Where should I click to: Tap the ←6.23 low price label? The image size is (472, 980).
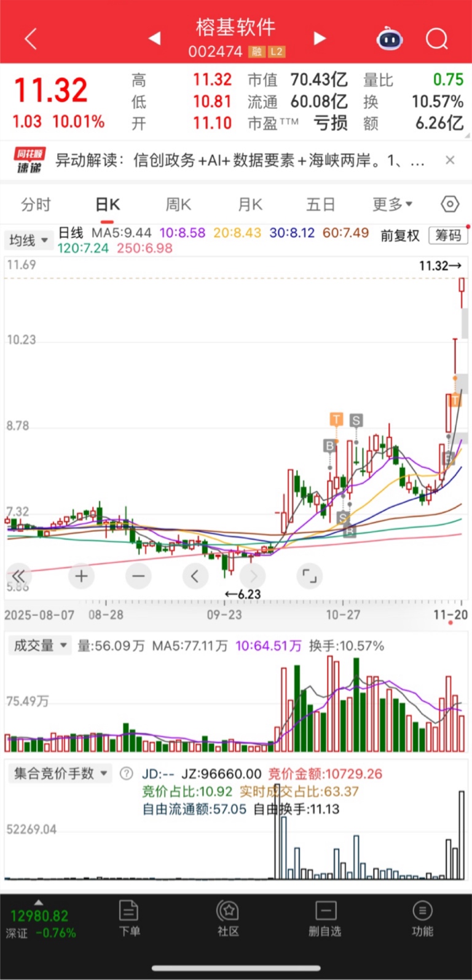pyautogui.click(x=243, y=595)
